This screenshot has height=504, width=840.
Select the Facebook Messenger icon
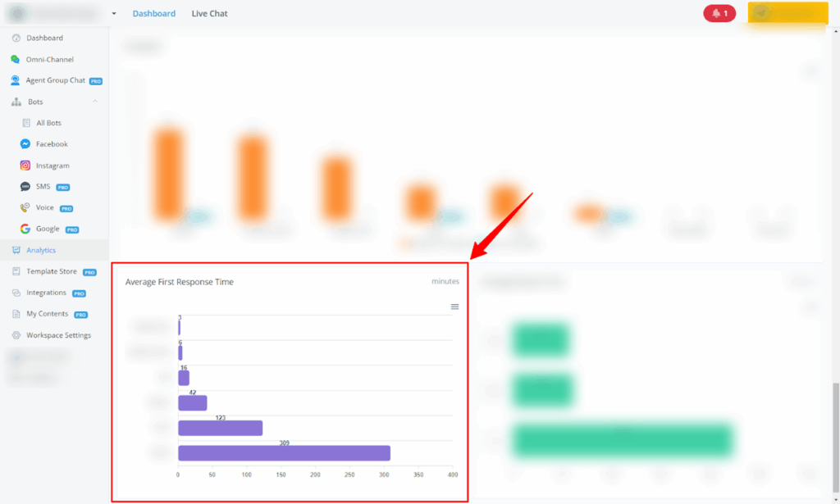tap(25, 144)
